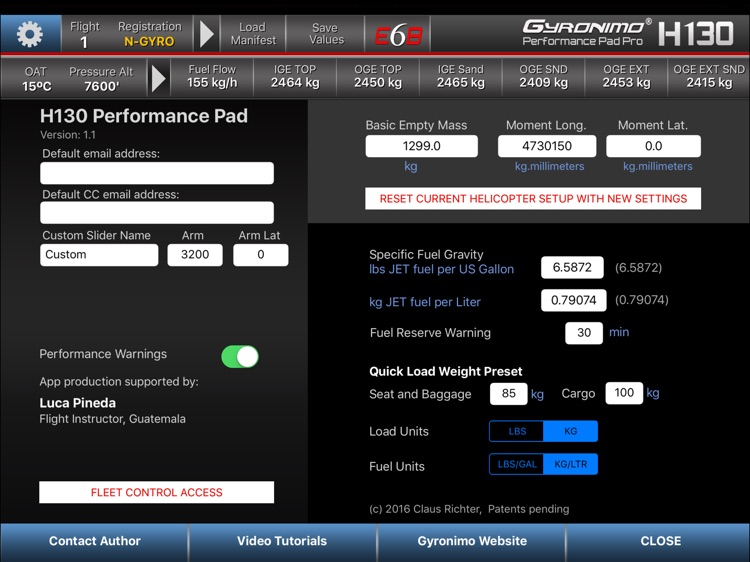
Task: Click the arrow next to Pressure Alt
Action: pos(158,78)
